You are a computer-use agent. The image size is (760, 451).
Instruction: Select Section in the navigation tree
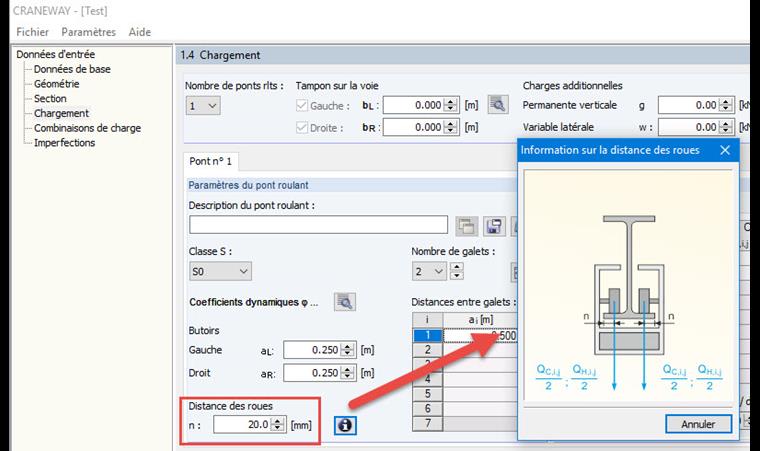tap(50, 98)
